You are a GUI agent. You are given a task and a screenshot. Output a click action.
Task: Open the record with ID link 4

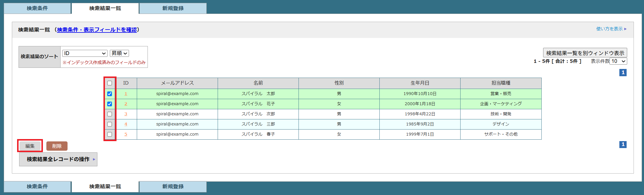[x=126, y=124]
